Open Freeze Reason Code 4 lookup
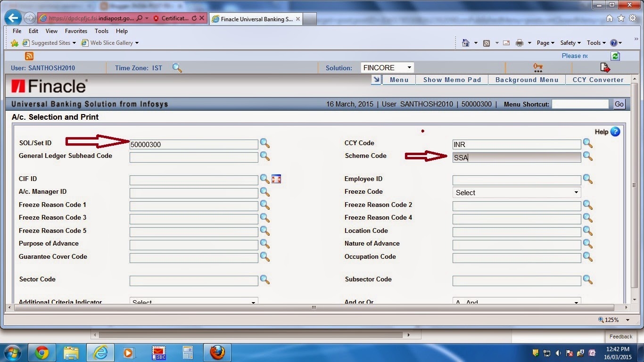Viewport: 644px width, 362px height. [x=588, y=217]
